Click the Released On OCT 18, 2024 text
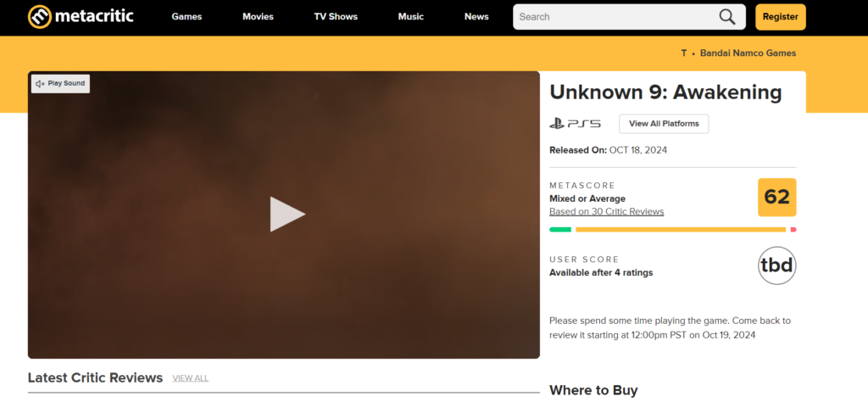 click(x=609, y=150)
